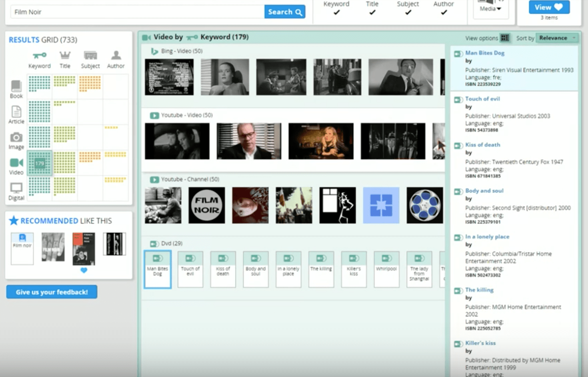Click the Author person icon in grid
The height and width of the screenshot is (377, 588).
(116, 55)
